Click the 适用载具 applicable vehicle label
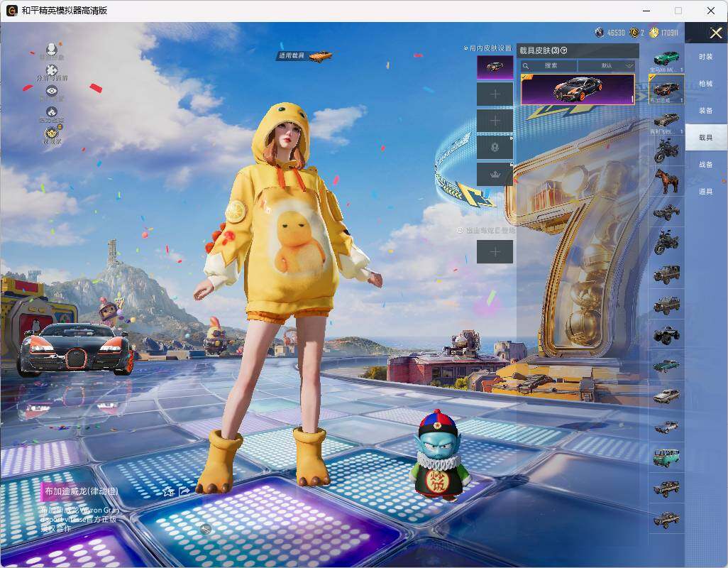Viewport: 728px width, 568px height. (292, 55)
